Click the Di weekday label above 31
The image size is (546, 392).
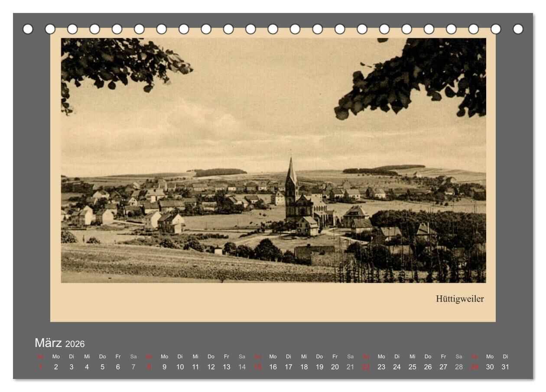[505, 356]
